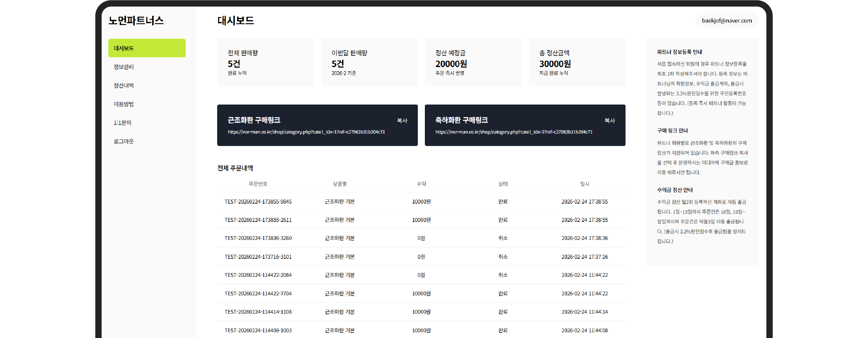Screen dimensions: 868x338
Task: Click the 주문번호 column header
Action: (258, 184)
